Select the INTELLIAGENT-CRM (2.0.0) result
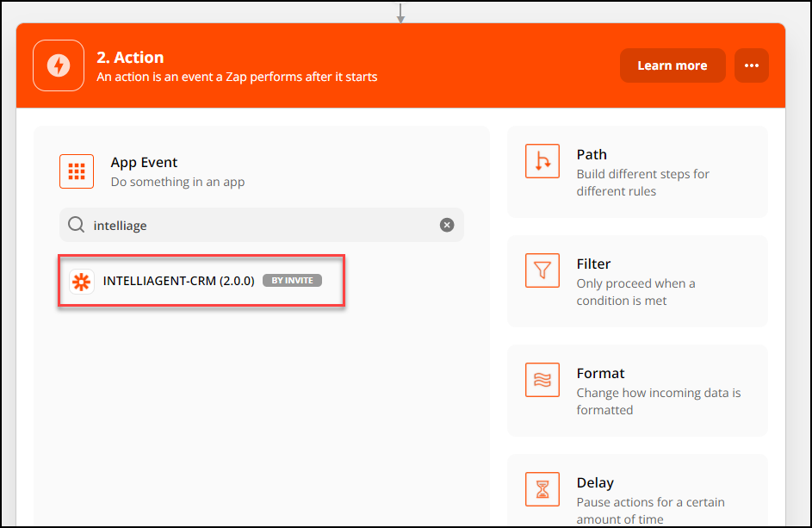Screen dimensions: 812x528 [201, 280]
